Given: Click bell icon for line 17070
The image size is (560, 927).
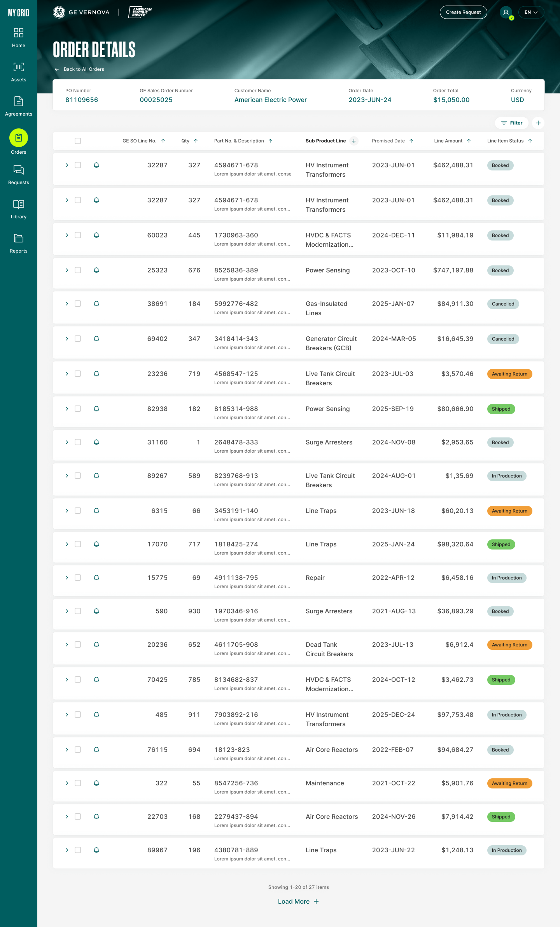Looking at the screenshot, I should point(96,544).
